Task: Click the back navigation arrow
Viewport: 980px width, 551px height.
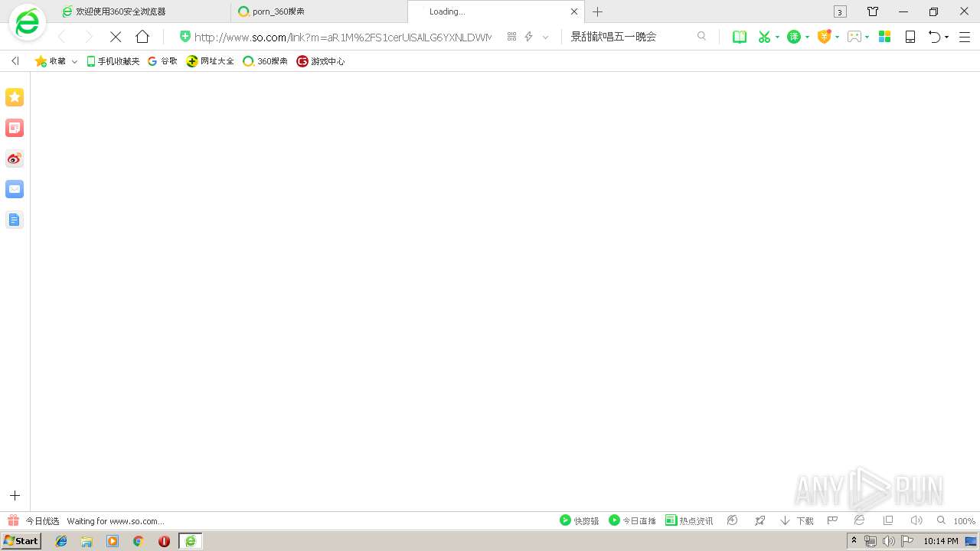Action: point(63,37)
